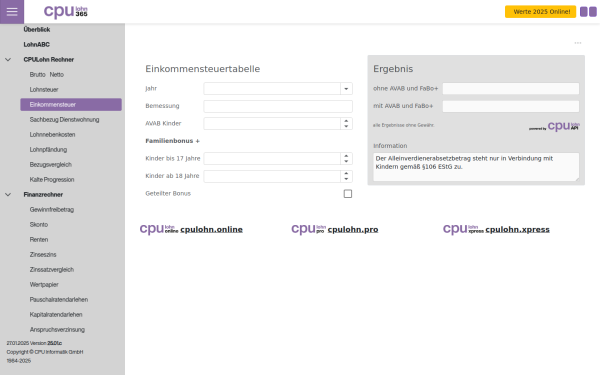
Task: Click the cpulohn.pro logo icon
Action: pyautogui.click(x=308, y=229)
